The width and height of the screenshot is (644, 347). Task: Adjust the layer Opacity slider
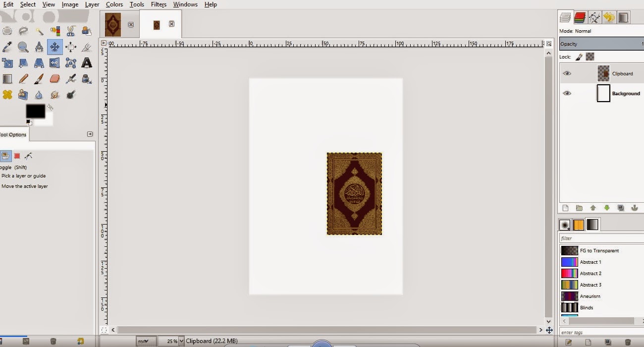[601, 44]
